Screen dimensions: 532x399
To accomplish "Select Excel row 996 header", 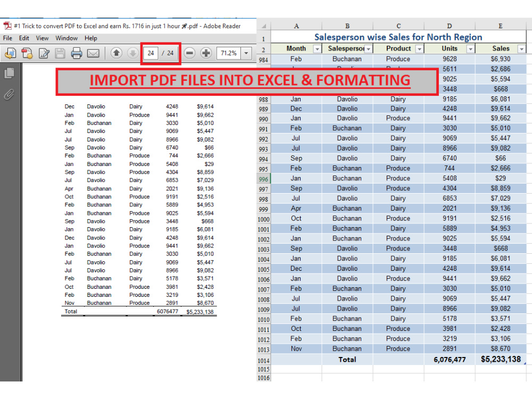I will point(264,179).
